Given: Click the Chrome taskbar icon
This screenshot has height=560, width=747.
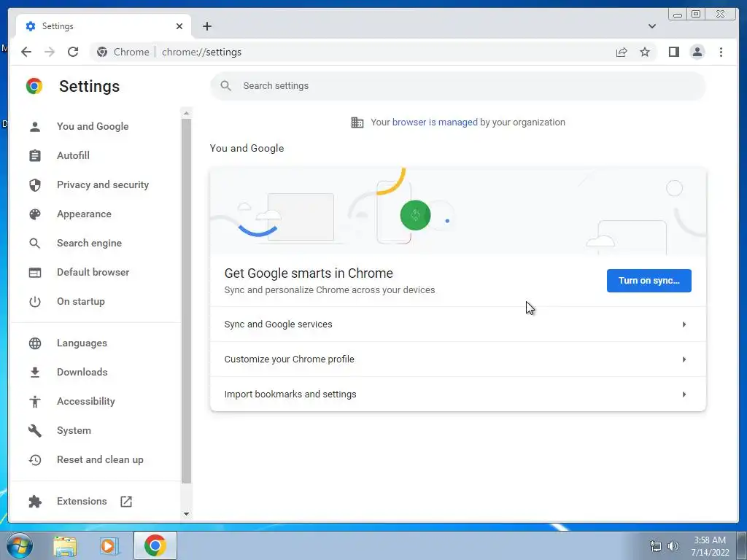Looking at the screenshot, I should tap(155, 545).
